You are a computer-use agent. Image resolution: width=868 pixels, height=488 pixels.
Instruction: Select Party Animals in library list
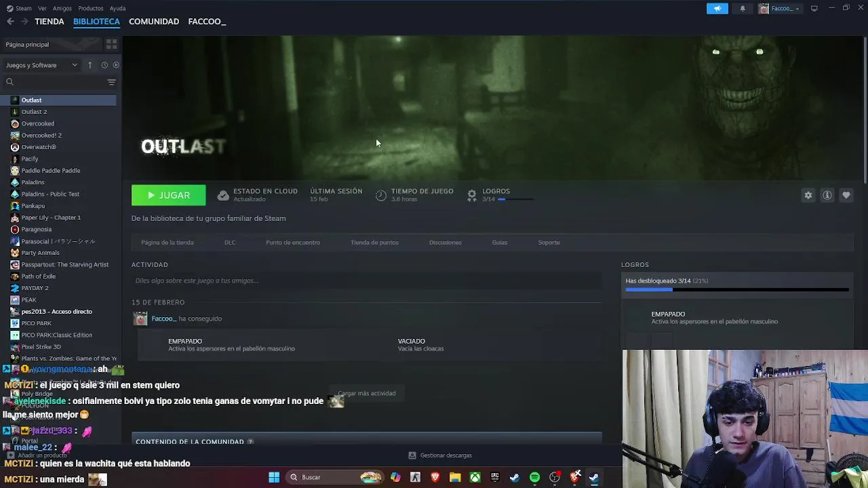40,253
